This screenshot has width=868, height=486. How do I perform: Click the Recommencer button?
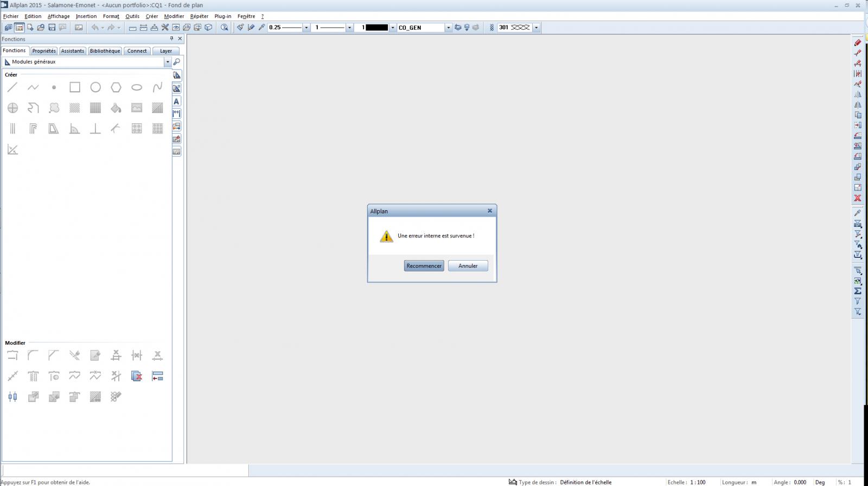tap(424, 266)
